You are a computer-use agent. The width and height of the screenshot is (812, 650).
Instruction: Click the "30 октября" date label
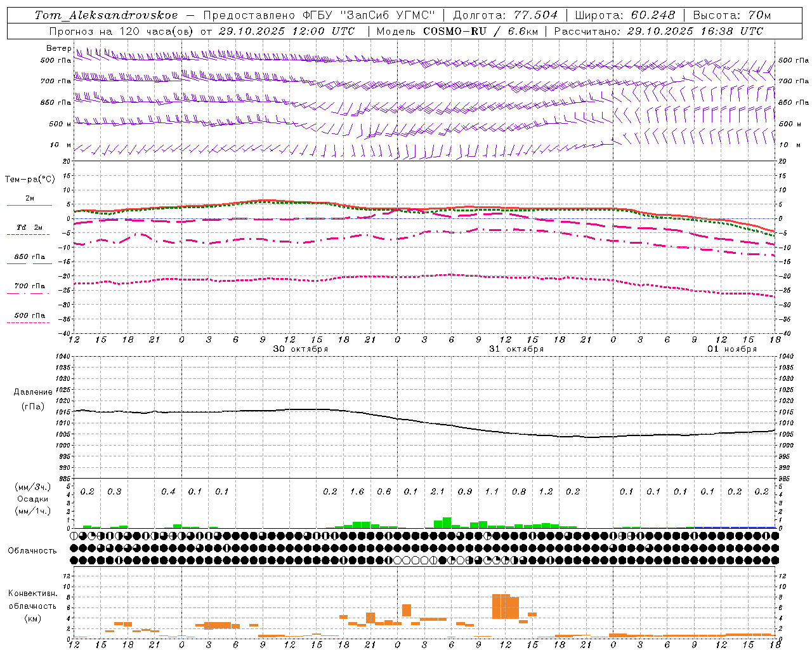(x=301, y=349)
